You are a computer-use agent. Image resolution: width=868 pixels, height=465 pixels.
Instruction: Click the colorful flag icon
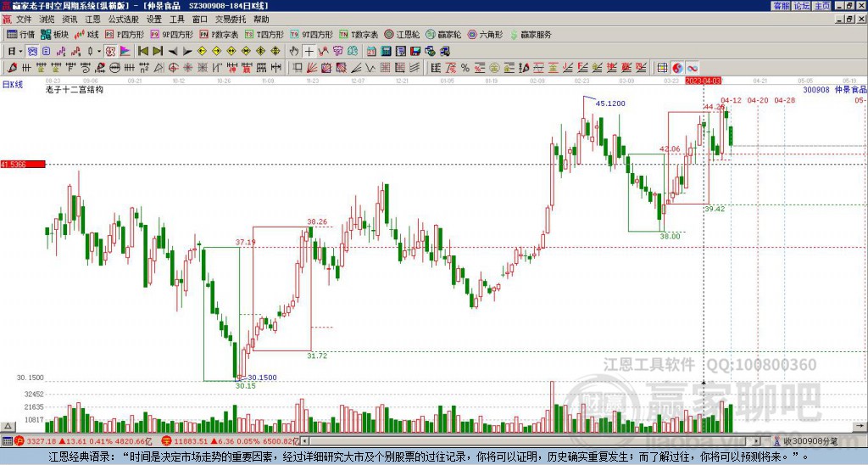click(125, 51)
